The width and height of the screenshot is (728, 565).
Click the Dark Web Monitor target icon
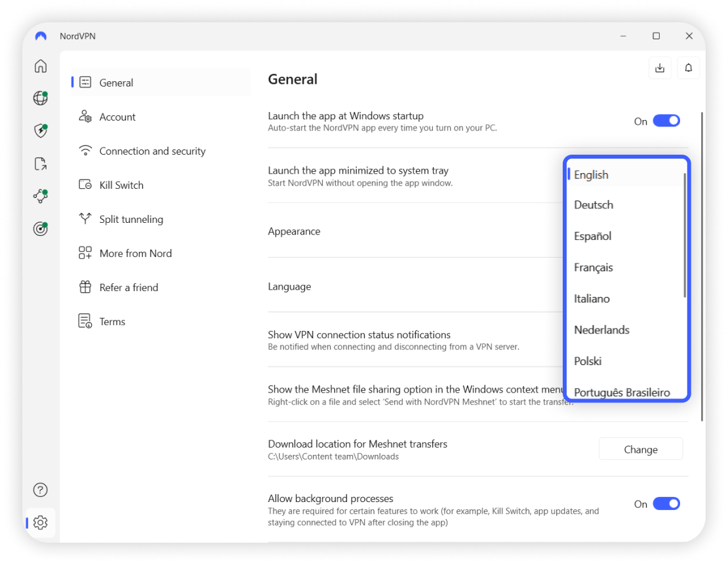[41, 229]
